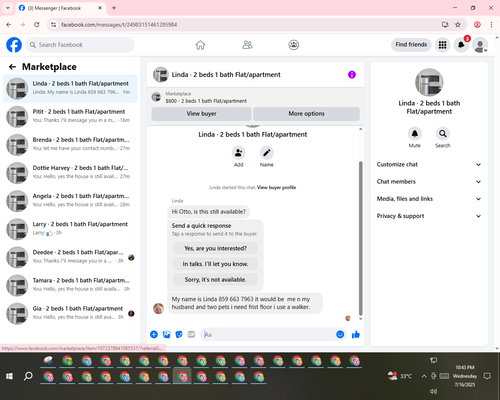The height and width of the screenshot is (400, 500).
Task: Open the Windows Start menu
Action: coord(9,376)
